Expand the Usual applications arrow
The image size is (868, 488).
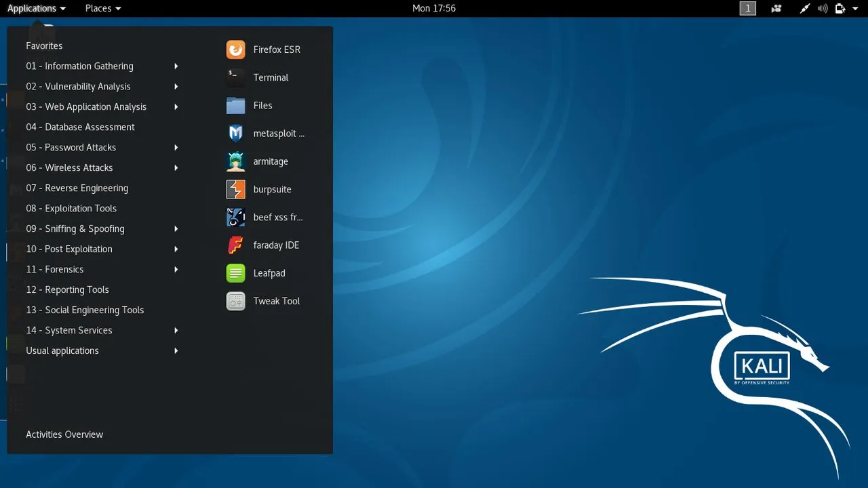[176, 350]
